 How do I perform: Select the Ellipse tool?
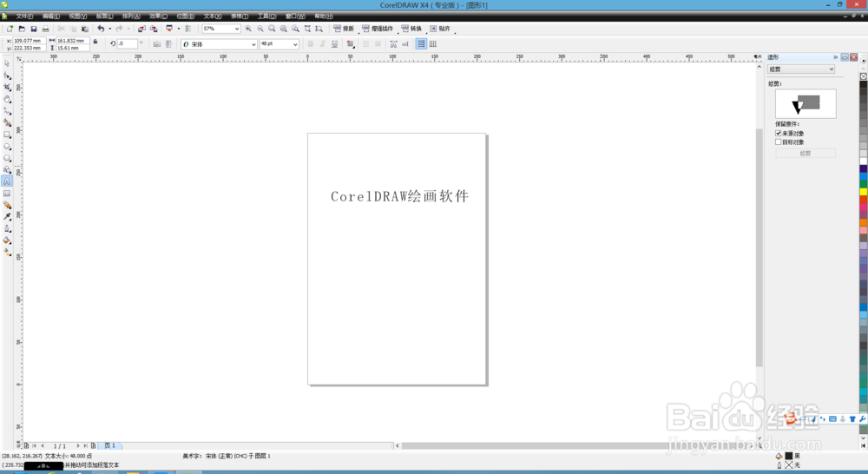pyautogui.click(x=7, y=146)
